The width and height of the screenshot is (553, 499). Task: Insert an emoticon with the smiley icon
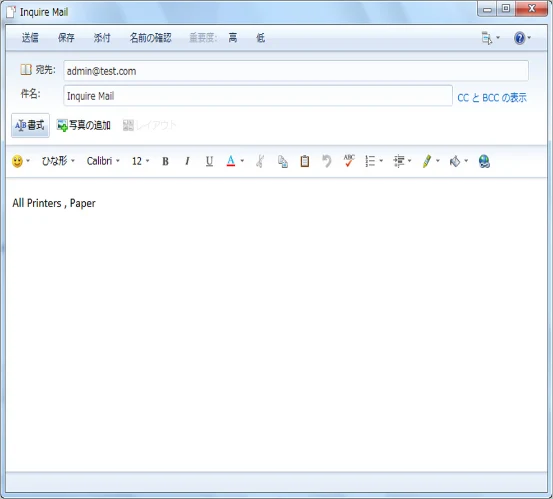(17, 161)
